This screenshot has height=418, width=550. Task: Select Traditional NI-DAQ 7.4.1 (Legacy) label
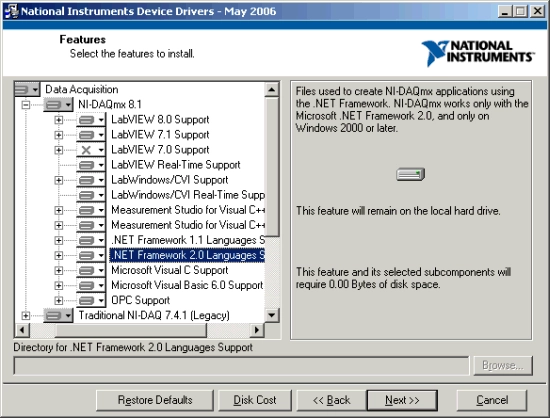point(154,316)
